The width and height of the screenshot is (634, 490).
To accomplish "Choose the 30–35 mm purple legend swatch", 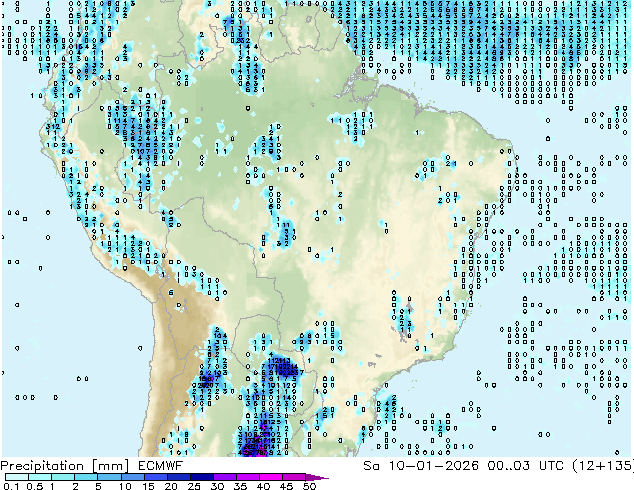I will point(224,477).
